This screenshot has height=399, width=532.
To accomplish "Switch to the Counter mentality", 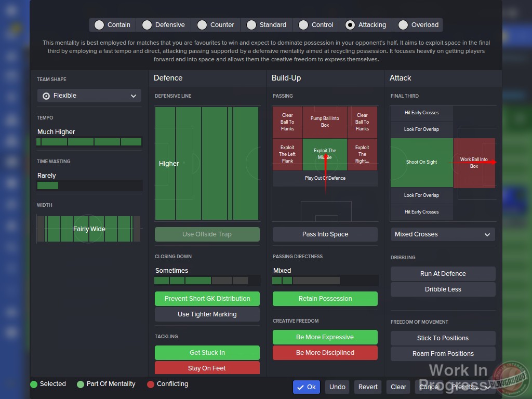I will click(216, 24).
